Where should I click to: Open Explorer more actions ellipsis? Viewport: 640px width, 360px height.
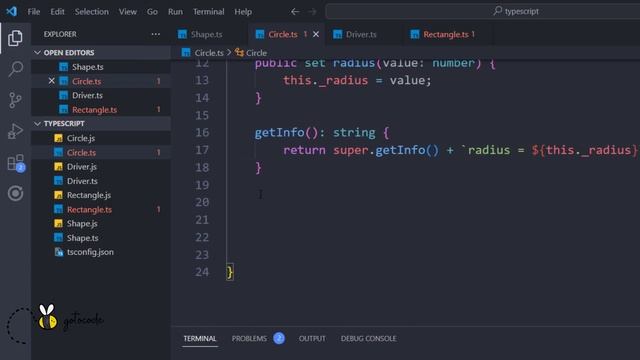click(156, 34)
